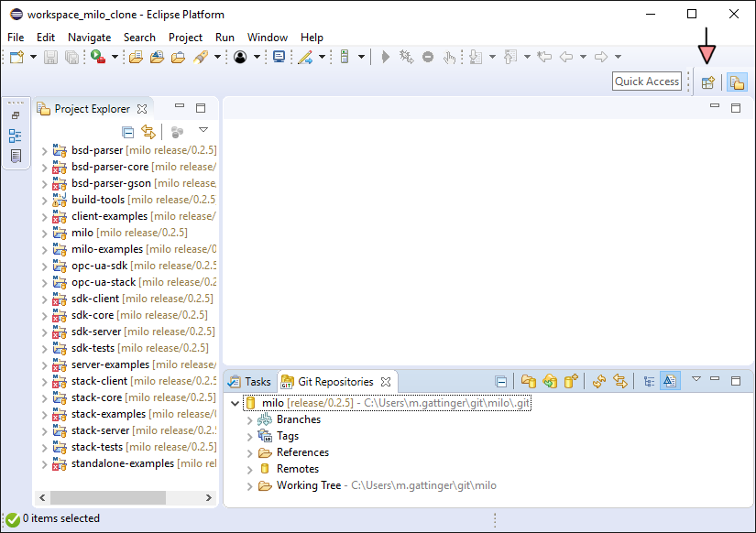Click the New file wizard icon

pyautogui.click(x=16, y=57)
